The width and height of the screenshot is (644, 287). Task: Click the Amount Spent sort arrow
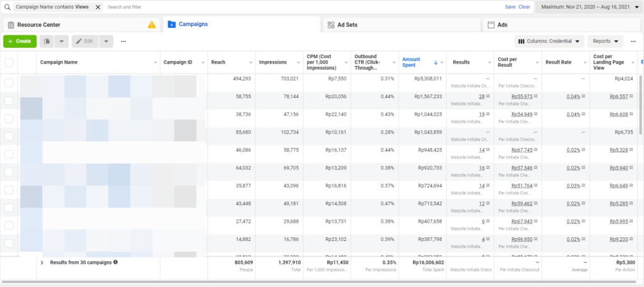pyautogui.click(x=435, y=62)
